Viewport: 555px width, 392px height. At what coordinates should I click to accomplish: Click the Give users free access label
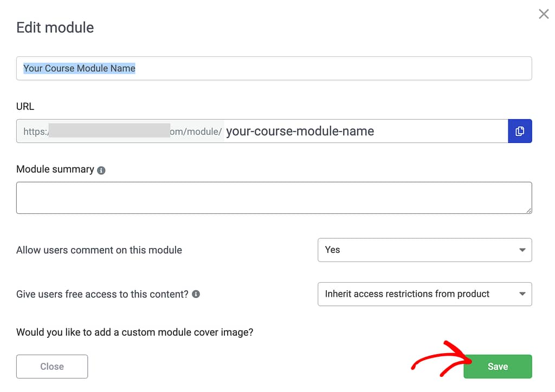click(102, 294)
